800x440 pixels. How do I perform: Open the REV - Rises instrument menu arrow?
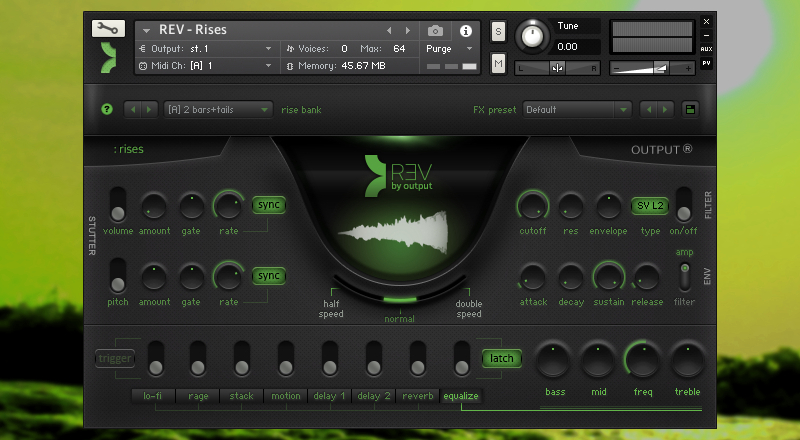146,31
